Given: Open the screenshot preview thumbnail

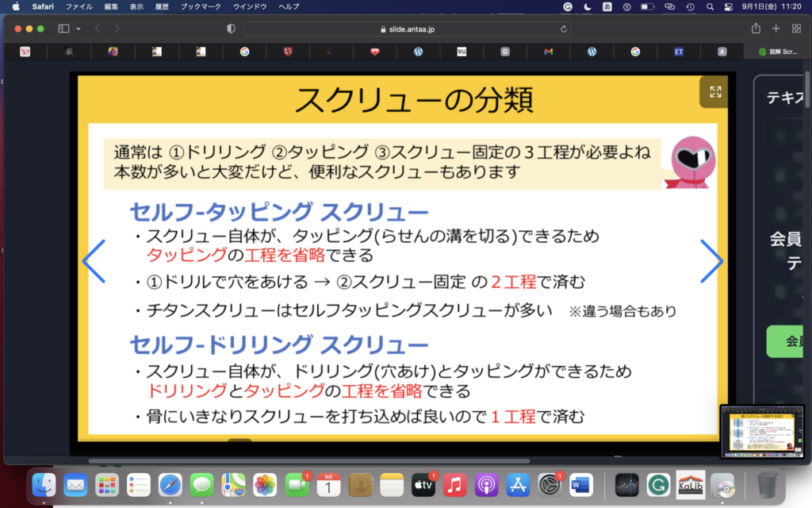Looking at the screenshot, I should 762,431.
